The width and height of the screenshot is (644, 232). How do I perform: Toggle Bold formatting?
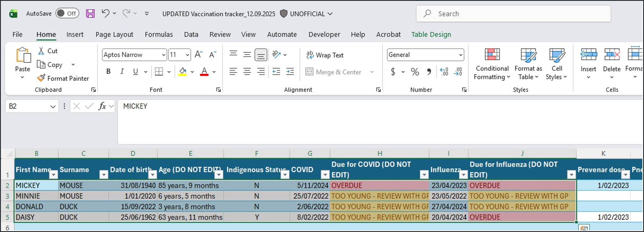point(108,71)
